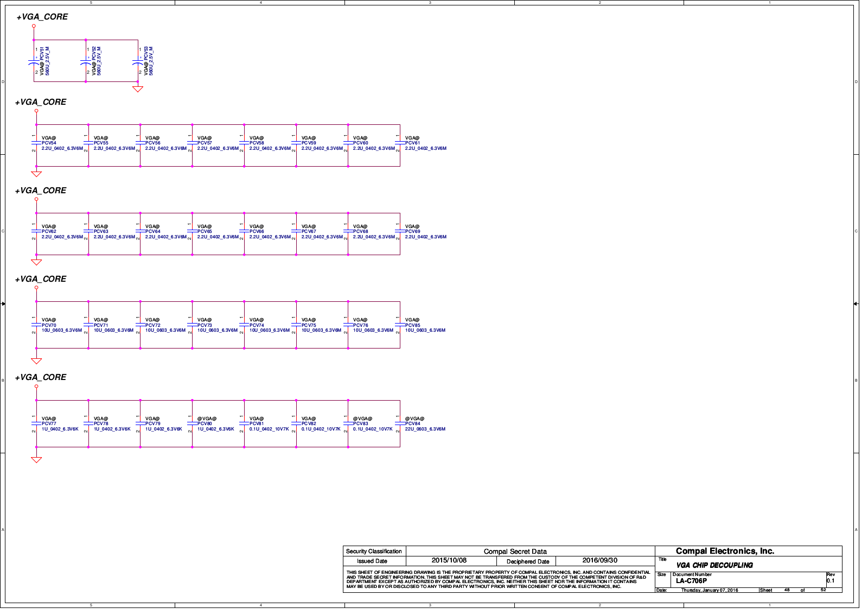Viewport: 868px width, 614px height.
Task: Select the PCV70 10U capacitor symbol
Action: click(36, 325)
